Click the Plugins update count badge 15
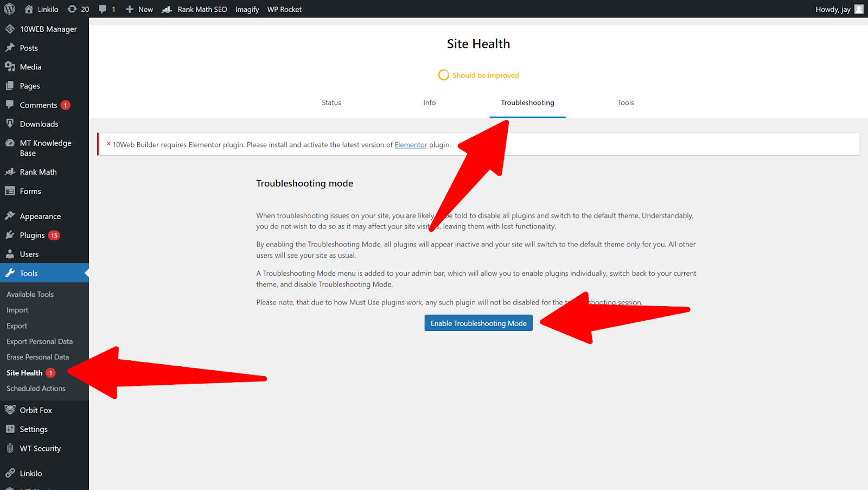 [54, 236]
